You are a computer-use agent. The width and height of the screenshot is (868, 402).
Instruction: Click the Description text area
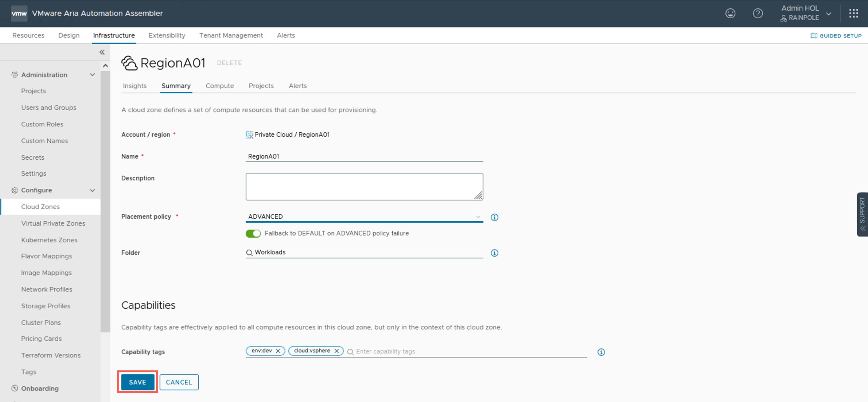(x=364, y=187)
